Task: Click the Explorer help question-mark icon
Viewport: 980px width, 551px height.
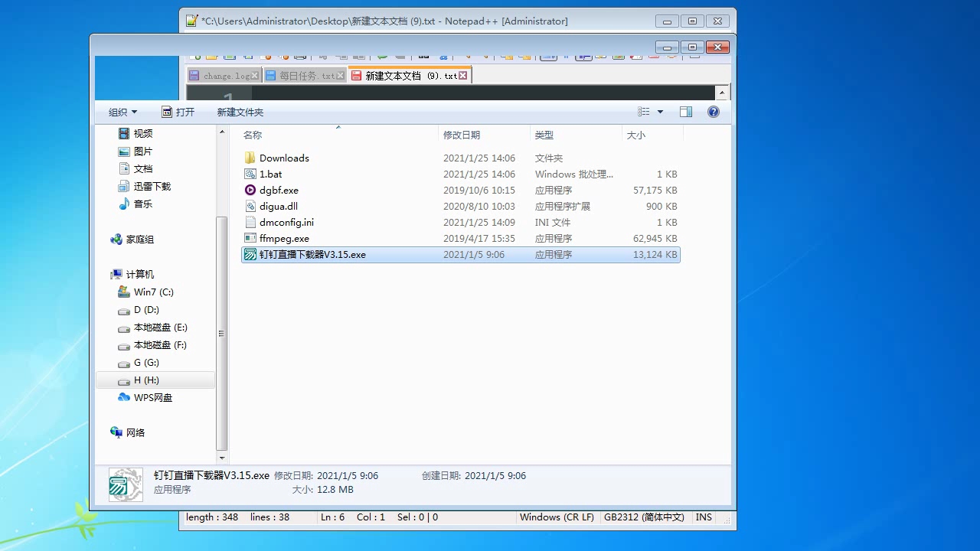Action: (714, 112)
